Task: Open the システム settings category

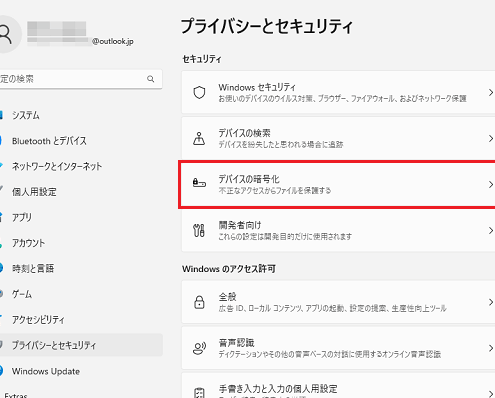Action: (26, 115)
